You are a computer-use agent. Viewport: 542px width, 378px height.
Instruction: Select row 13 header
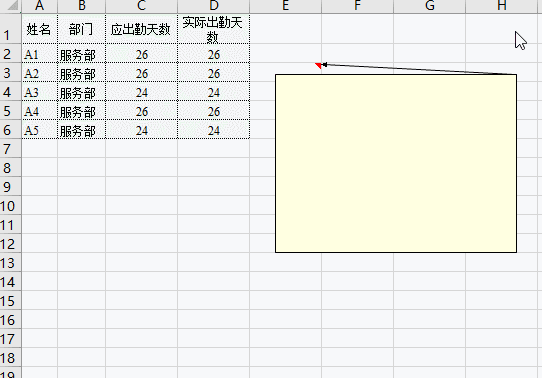click(x=10, y=262)
